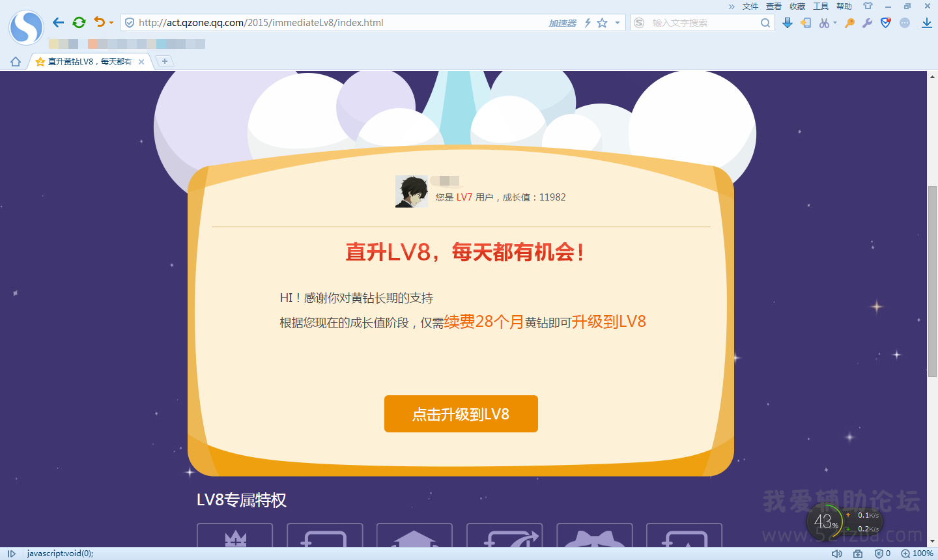Click the 升级到LV8 highlighted text
This screenshot has width=938, height=560.
click(609, 322)
